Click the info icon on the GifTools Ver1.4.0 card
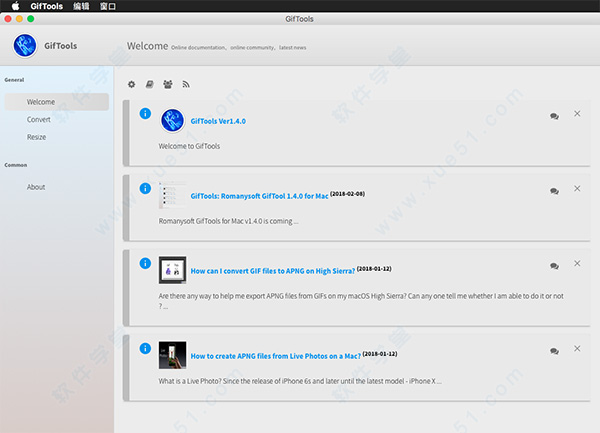The width and height of the screenshot is (600, 433). click(145, 113)
